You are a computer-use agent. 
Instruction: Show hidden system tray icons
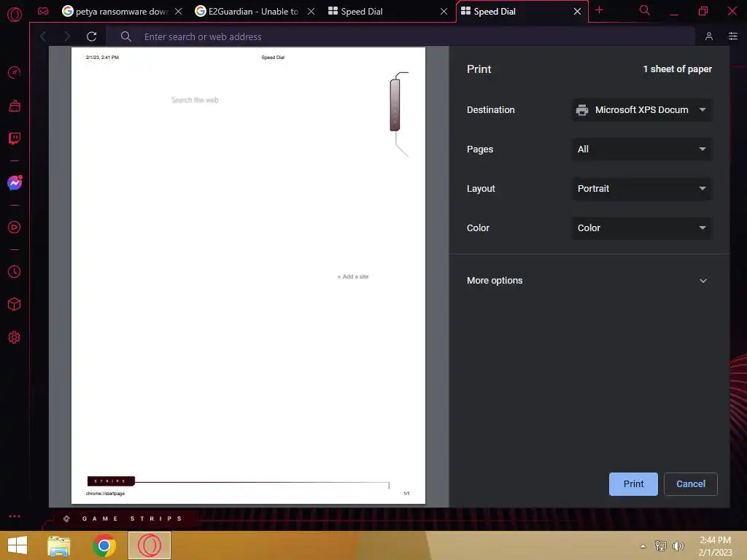[643, 546]
